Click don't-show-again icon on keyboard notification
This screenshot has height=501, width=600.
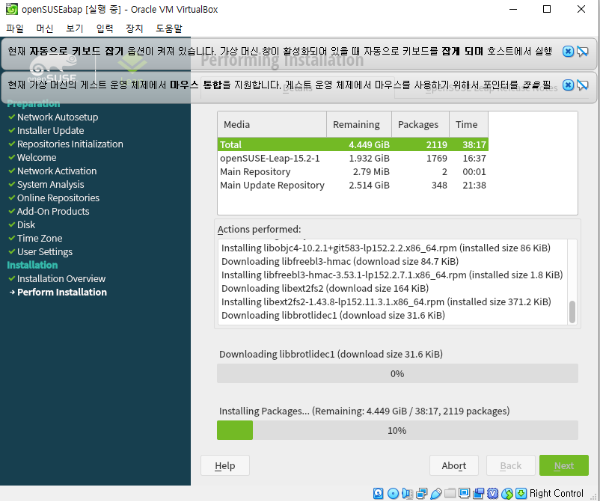[x=583, y=51]
